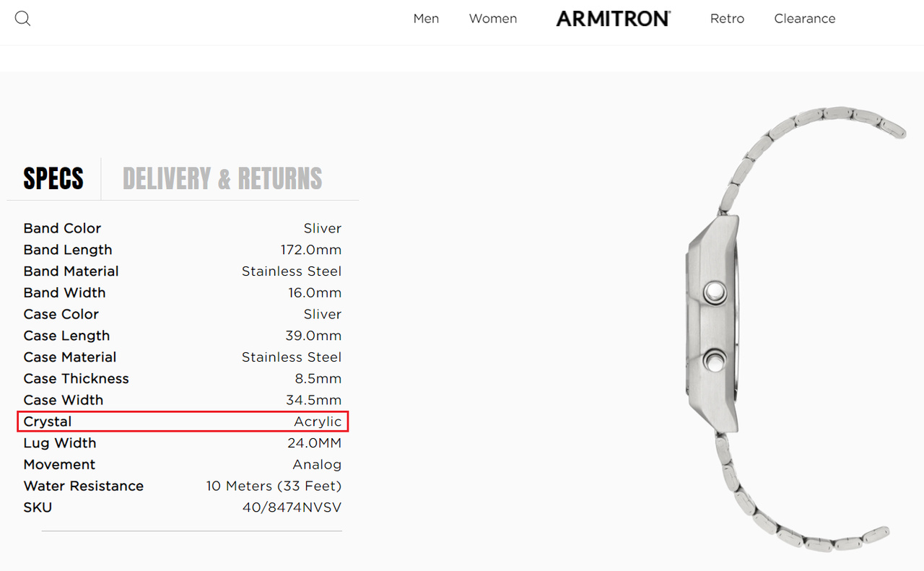Viewport: 924px width, 571px height.
Task: Select the Specs tab
Action: (x=53, y=178)
